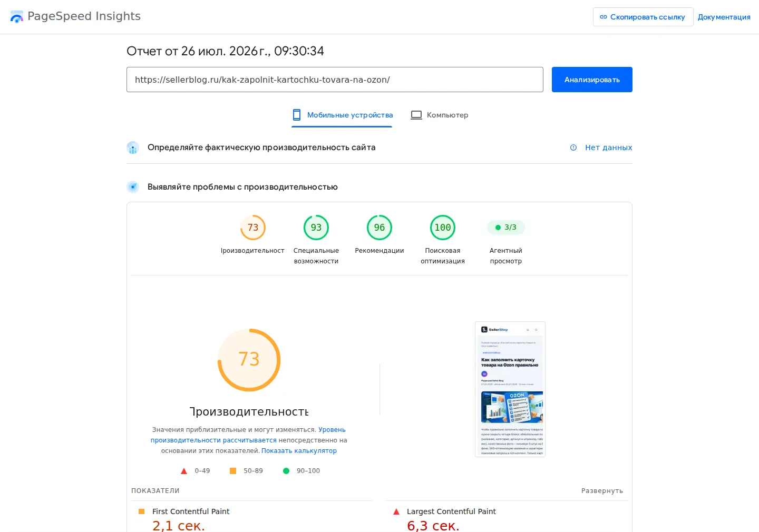Click the Выявляйте проблемы с производительностью heading
This screenshot has width=759, height=532.
[x=242, y=187]
